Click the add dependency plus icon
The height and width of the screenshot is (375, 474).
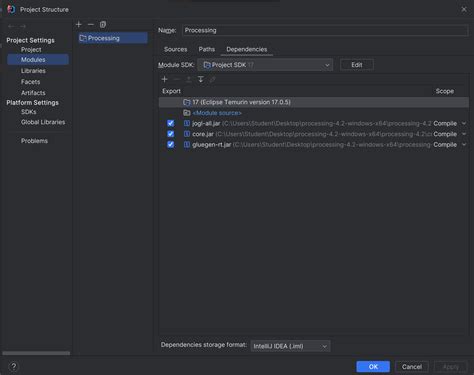pos(164,79)
